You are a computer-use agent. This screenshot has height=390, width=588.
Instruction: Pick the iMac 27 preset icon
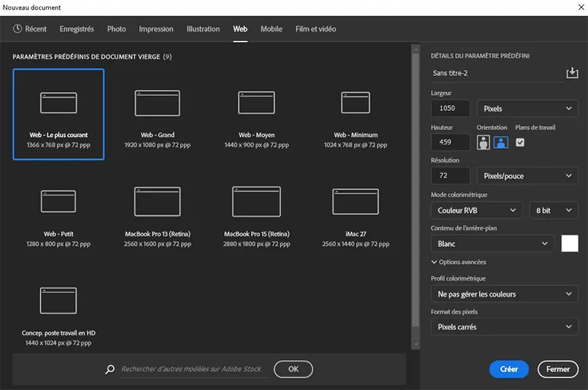[355, 201]
